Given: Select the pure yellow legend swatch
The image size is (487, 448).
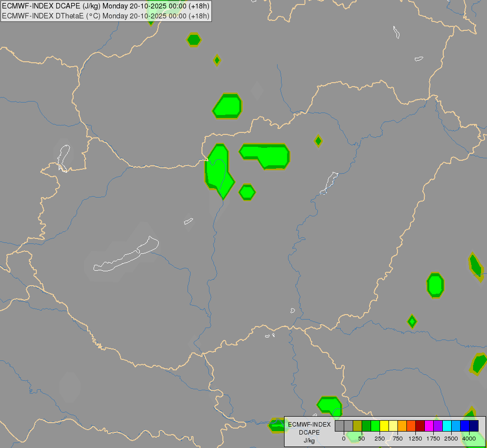Looking at the screenshot, I should point(384,426).
